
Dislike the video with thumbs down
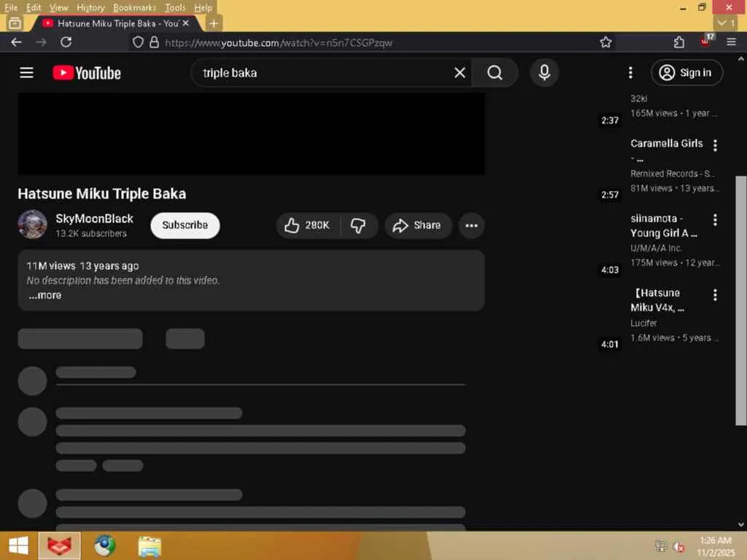[x=358, y=225]
